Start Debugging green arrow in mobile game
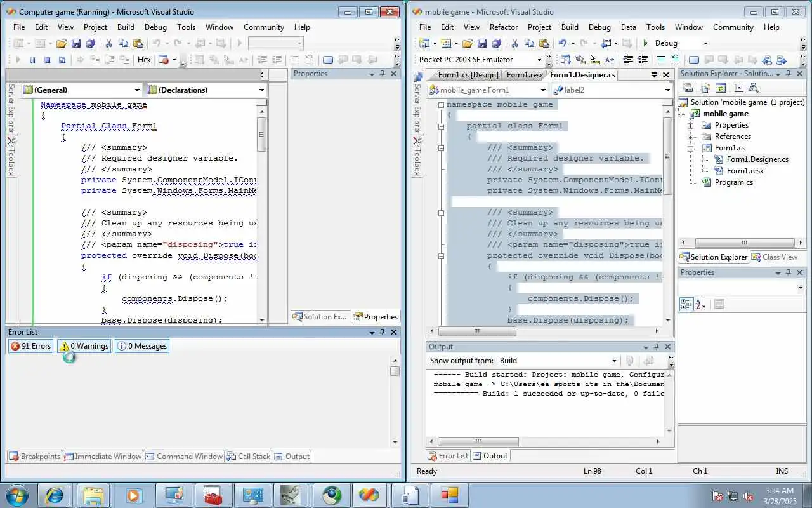The width and height of the screenshot is (812, 508). click(646, 43)
